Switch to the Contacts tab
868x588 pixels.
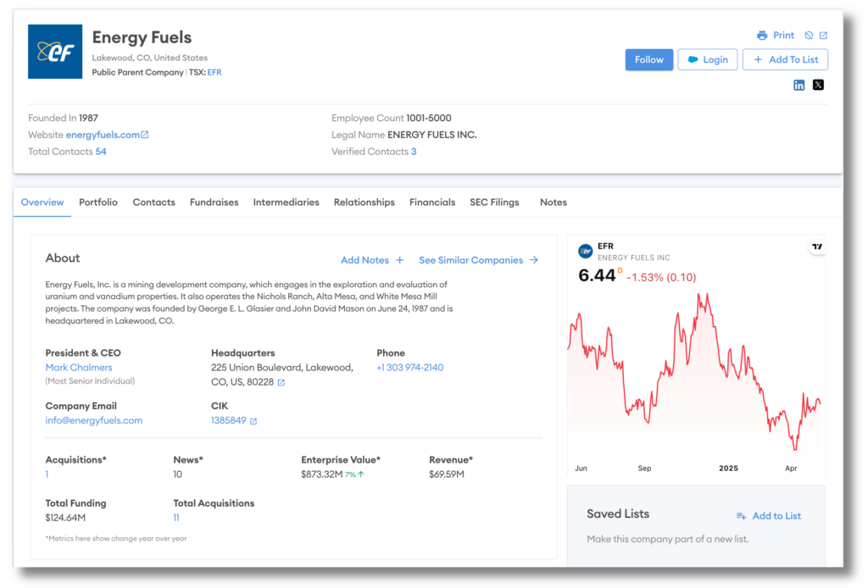tap(154, 202)
